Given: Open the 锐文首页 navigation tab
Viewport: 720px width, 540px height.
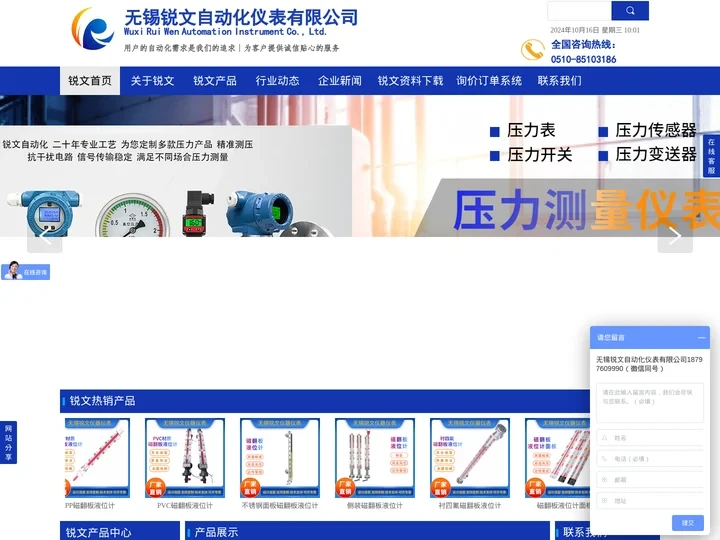Looking at the screenshot, I should coord(90,81).
